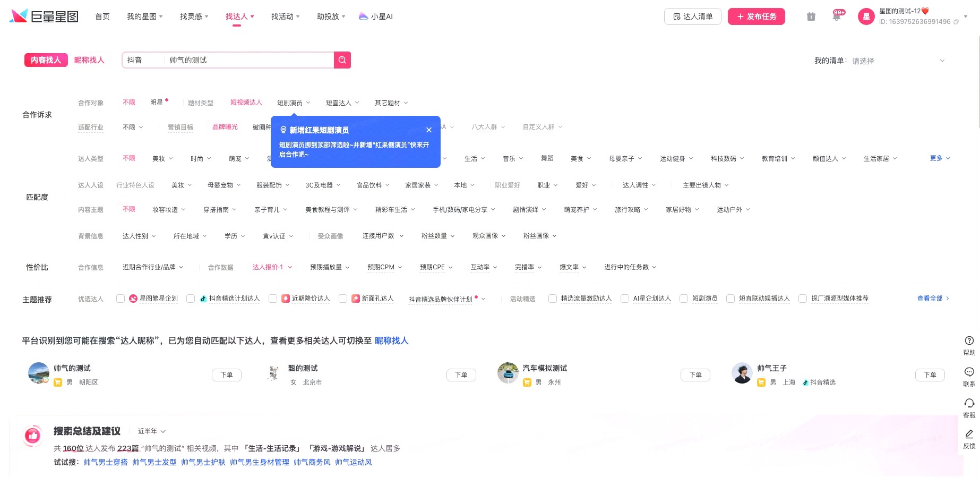Tick the 近期降价达人 checkbox

[273, 299]
